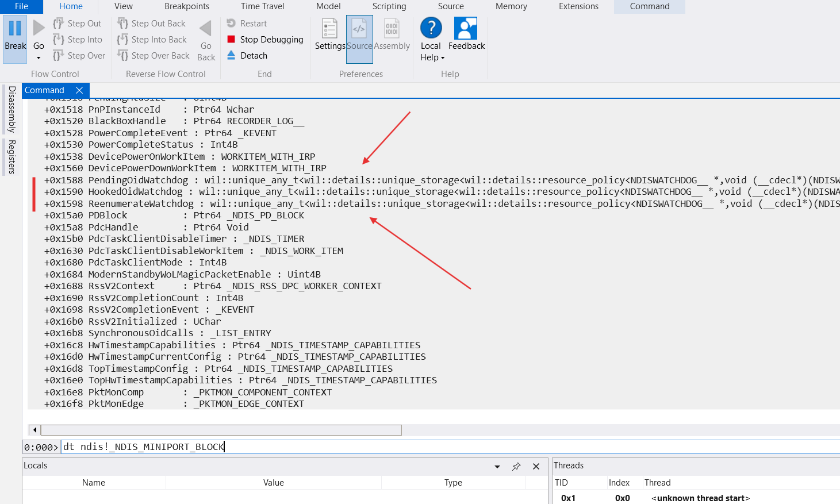Open the Locals panel options dropdown
Viewport: 840px width, 504px height.
coord(497,467)
